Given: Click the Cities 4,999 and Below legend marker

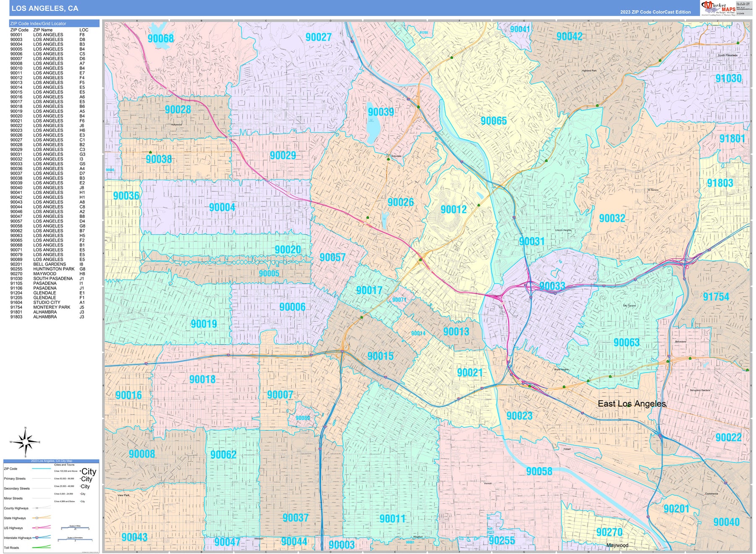Looking at the screenshot, I should pyautogui.click(x=80, y=501).
